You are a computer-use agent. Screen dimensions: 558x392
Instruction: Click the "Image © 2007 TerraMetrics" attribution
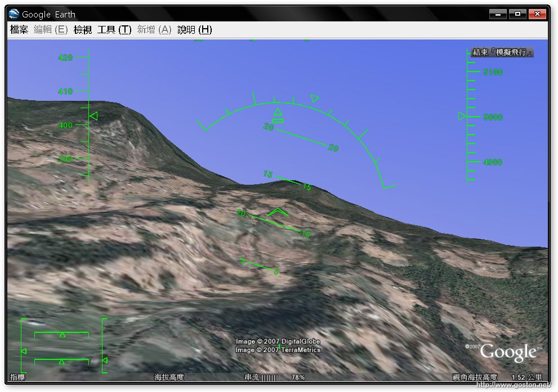278,350
